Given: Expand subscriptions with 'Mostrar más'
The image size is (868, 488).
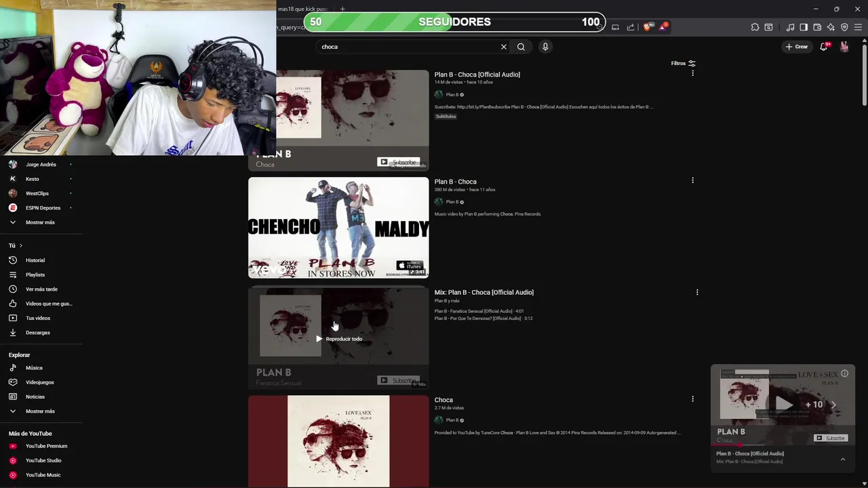Looking at the screenshot, I should pyautogui.click(x=41, y=222).
